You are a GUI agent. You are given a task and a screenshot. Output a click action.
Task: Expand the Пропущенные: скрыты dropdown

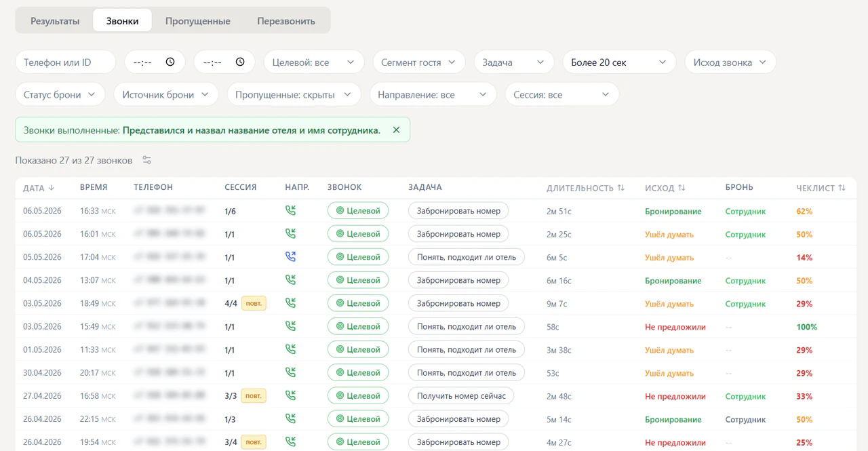click(294, 94)
